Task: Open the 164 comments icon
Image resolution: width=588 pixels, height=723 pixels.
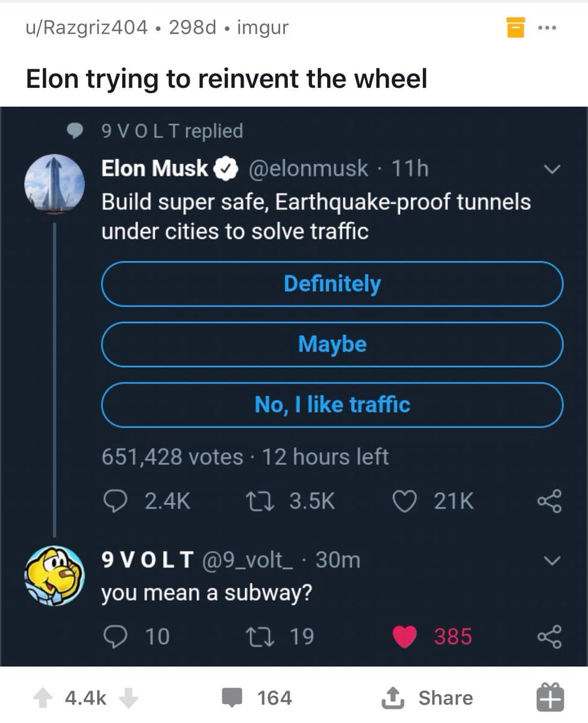Action: (231, 698)
